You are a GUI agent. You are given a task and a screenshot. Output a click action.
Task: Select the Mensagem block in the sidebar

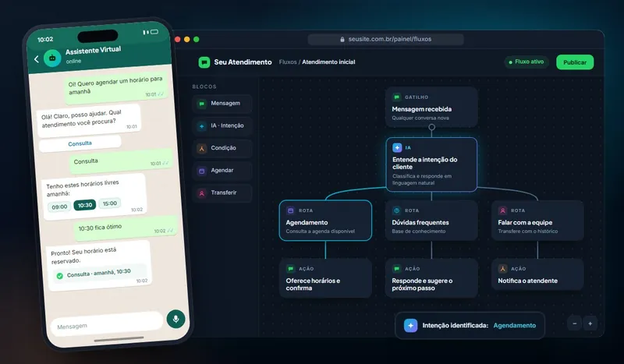(222, 104)
